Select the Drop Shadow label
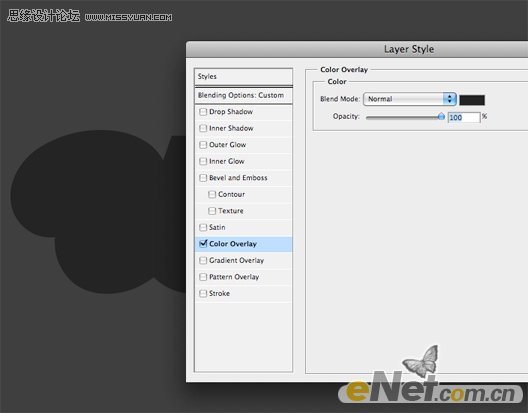Screen dimensions: 528x413 tap(231, 112)
